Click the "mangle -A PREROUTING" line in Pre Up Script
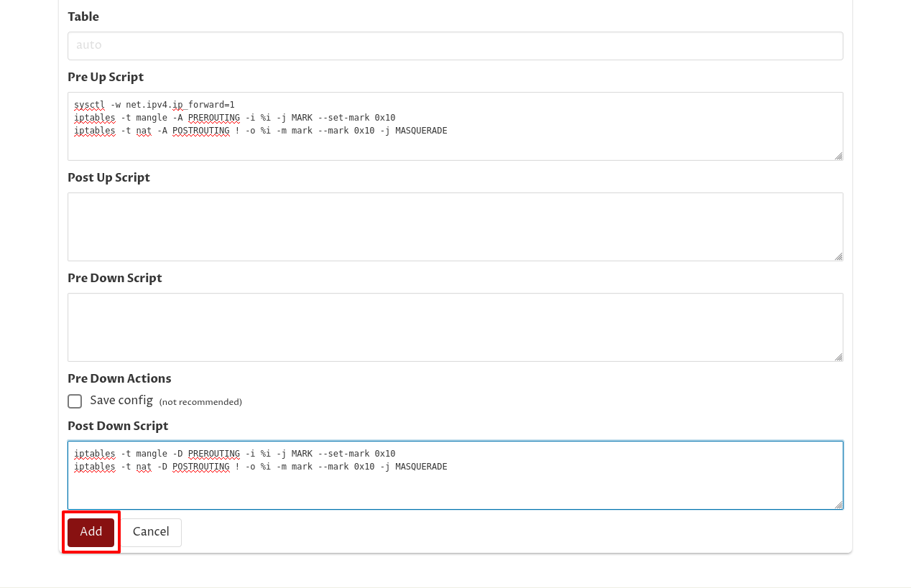 coord(235,118)
